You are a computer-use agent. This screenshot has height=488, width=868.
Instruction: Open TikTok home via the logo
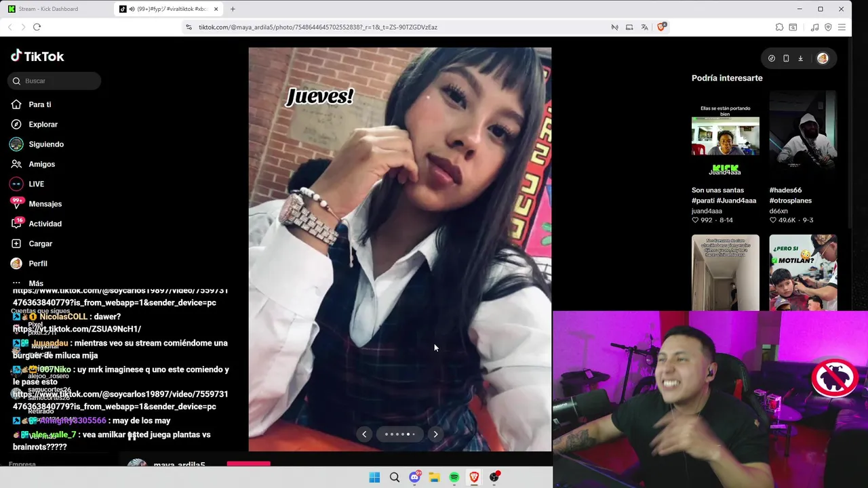pyautogui.click(x=37, y=56)
